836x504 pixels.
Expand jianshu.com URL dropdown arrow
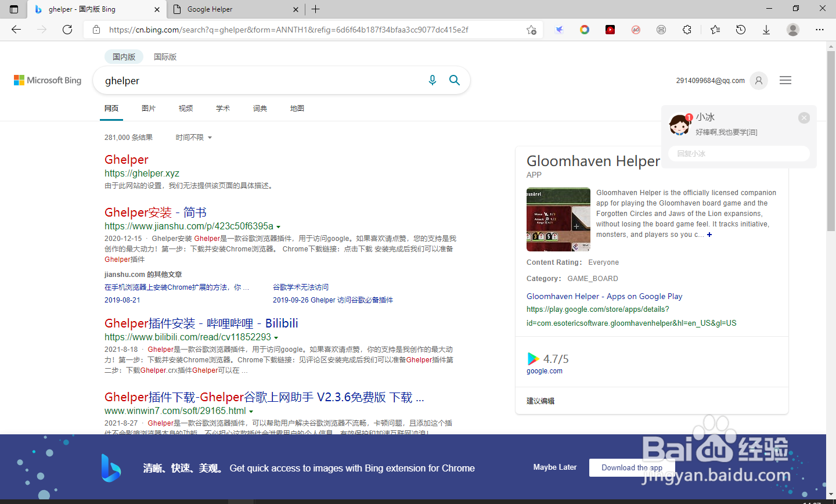(x=279, y=227)
